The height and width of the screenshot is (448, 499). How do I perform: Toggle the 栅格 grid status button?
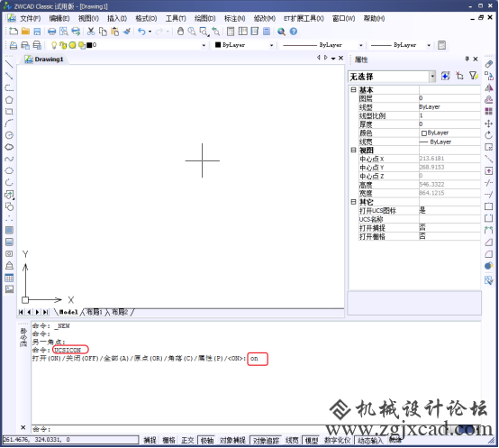click(168, 440)
